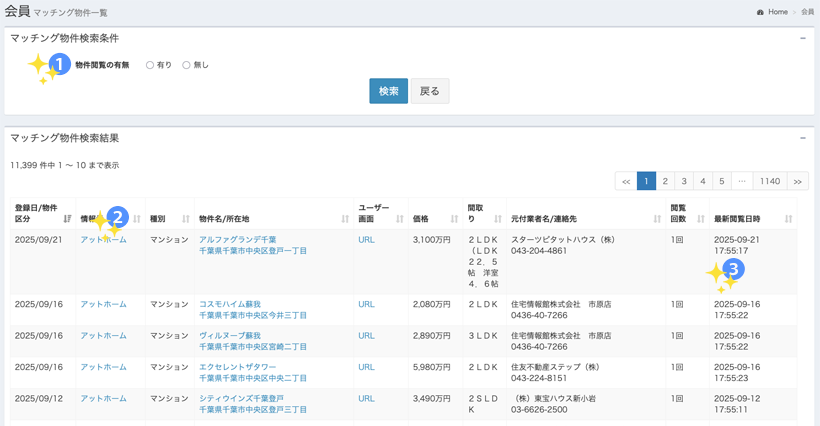This screenshot has width=820, height=426.
Task: Select current page 1 in pagination
Action: coord(646,181)
